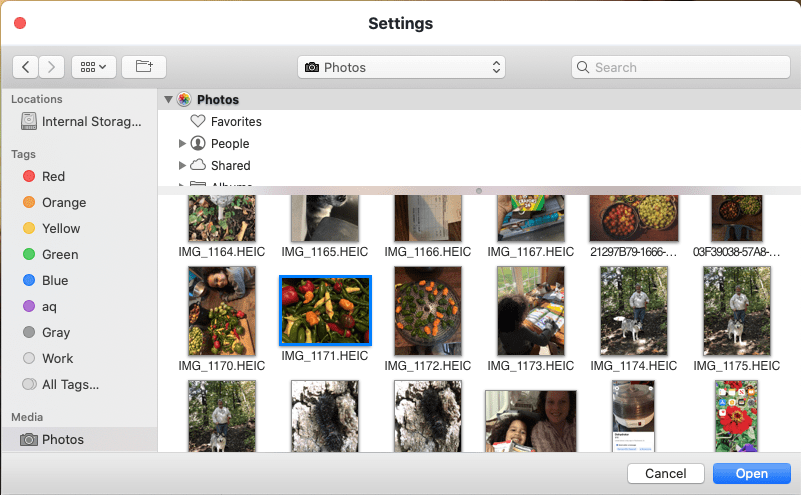801x495 pixels.
Task: Select the Red tag
Action: click(x=53, y=177)
